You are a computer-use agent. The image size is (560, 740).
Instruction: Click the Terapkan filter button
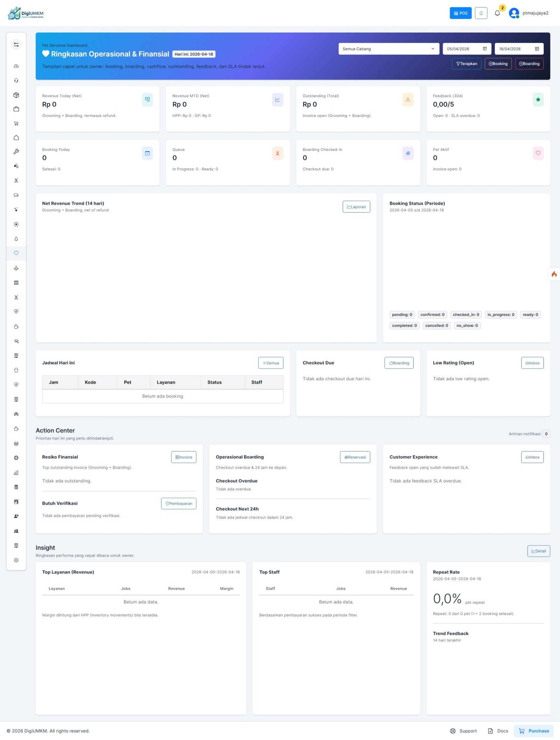[x=467, y=64]
